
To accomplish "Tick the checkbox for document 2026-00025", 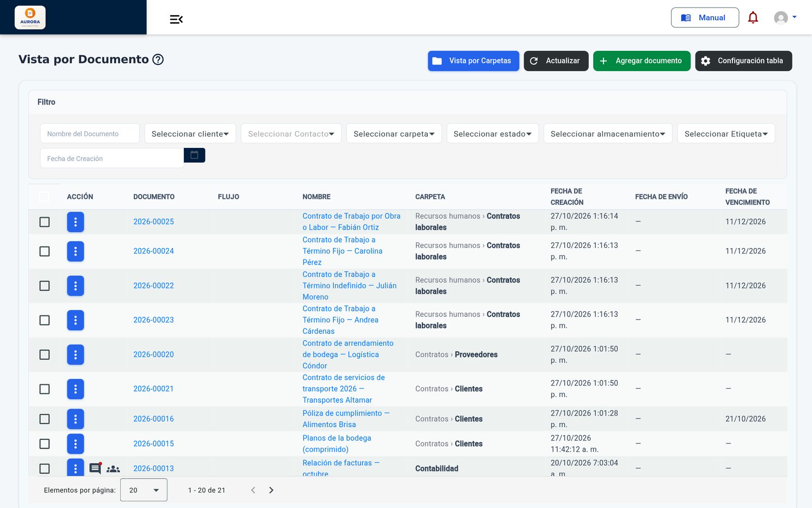I will point(45,222).
